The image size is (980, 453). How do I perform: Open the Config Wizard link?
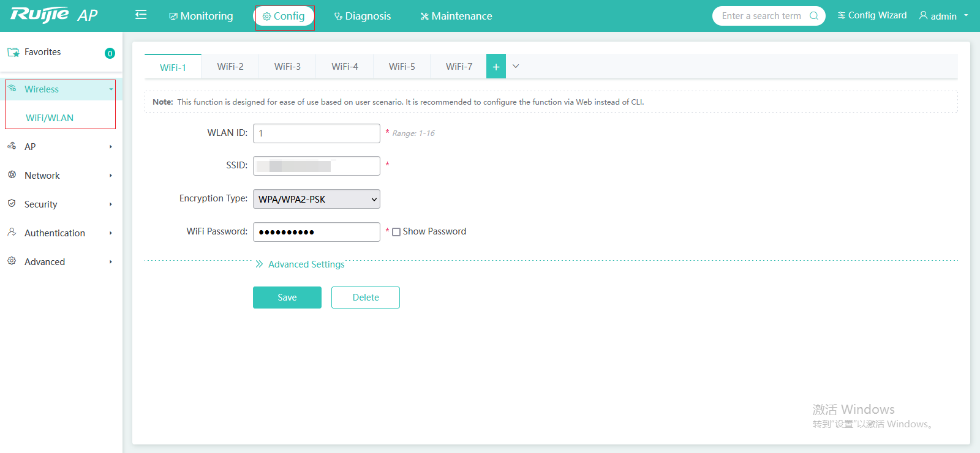coord(872,15)
